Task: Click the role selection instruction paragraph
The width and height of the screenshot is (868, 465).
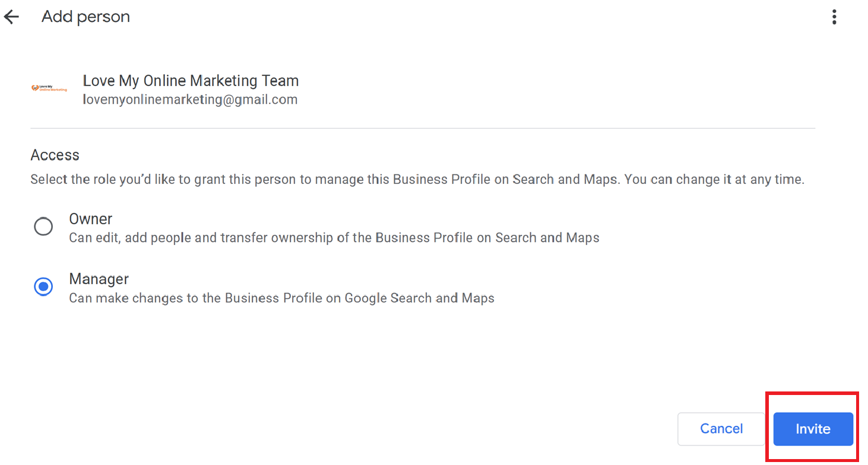Action: pyautogui.click(x=417, y=179)
